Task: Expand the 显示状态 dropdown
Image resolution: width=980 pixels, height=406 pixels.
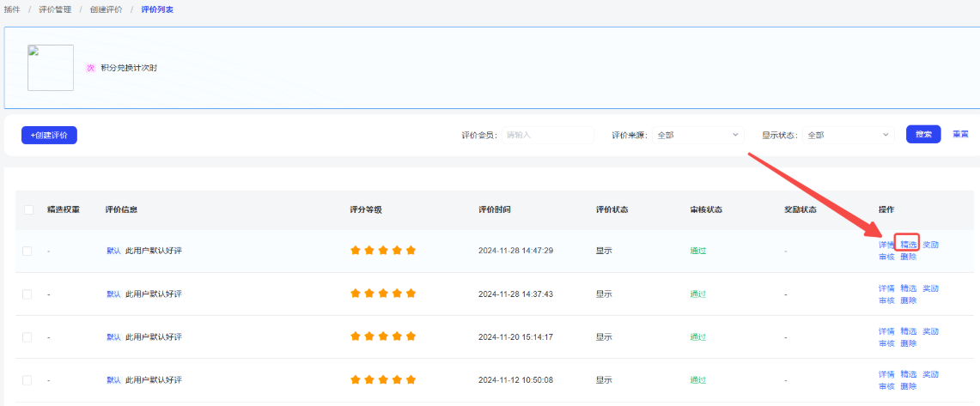Action: click(x=849, y=135)
